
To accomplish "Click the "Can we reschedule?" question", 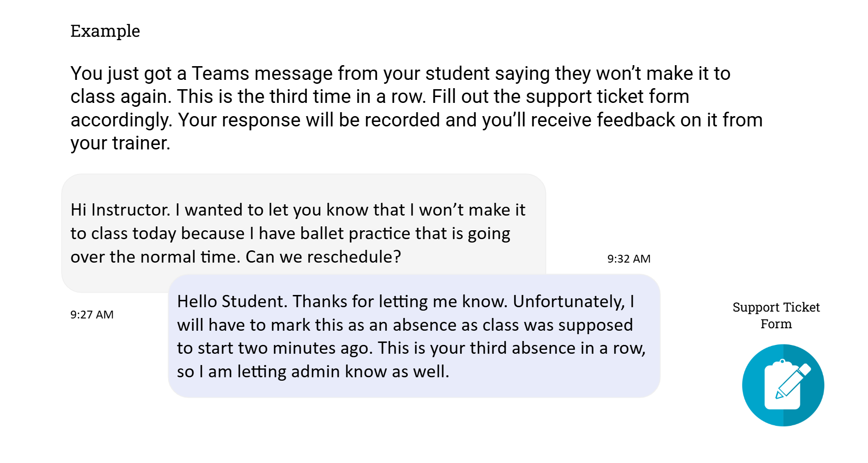I will pyautogui.click(x=323, y=257).
